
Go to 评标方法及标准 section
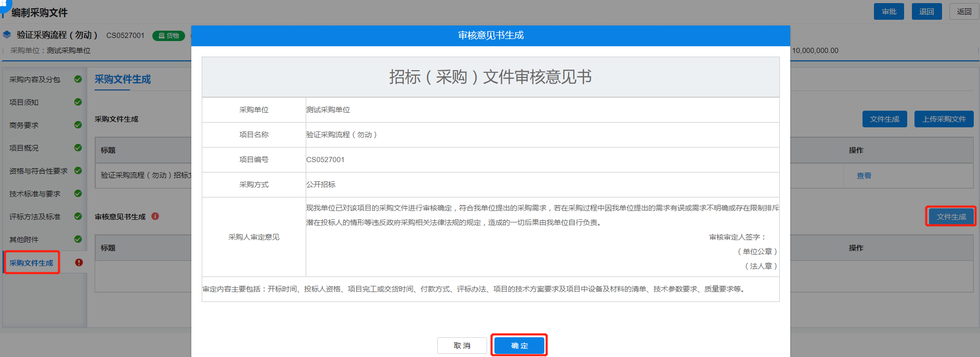click(35, 217)
